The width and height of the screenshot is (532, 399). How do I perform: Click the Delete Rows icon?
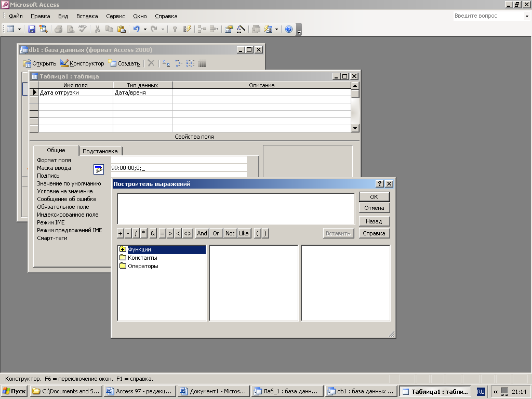tap(214, 29)
